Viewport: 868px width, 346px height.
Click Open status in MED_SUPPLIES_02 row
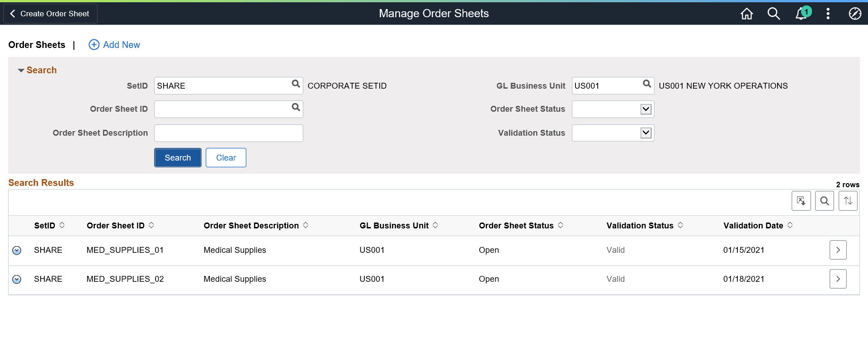coord(489,279)
